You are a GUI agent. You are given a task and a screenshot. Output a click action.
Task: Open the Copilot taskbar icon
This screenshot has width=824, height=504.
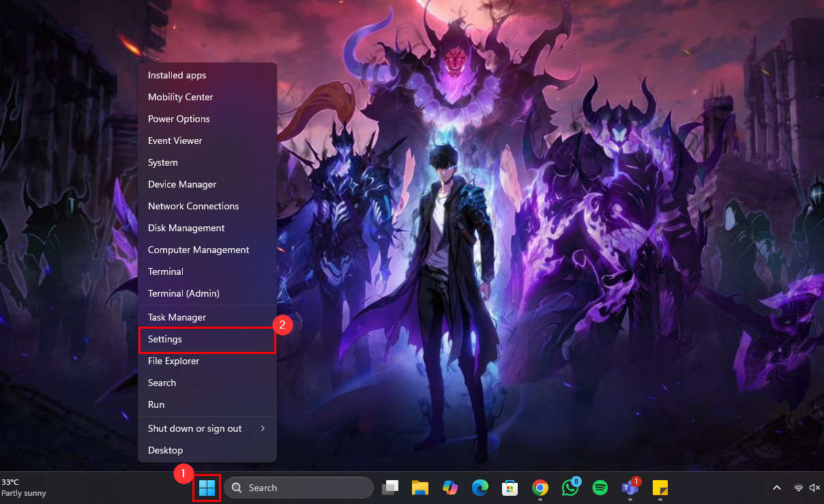pyautogui.click(x=450, y=488)
